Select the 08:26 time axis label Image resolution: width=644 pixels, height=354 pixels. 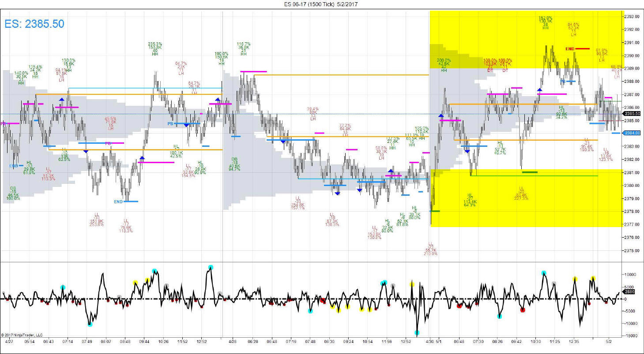497,342
